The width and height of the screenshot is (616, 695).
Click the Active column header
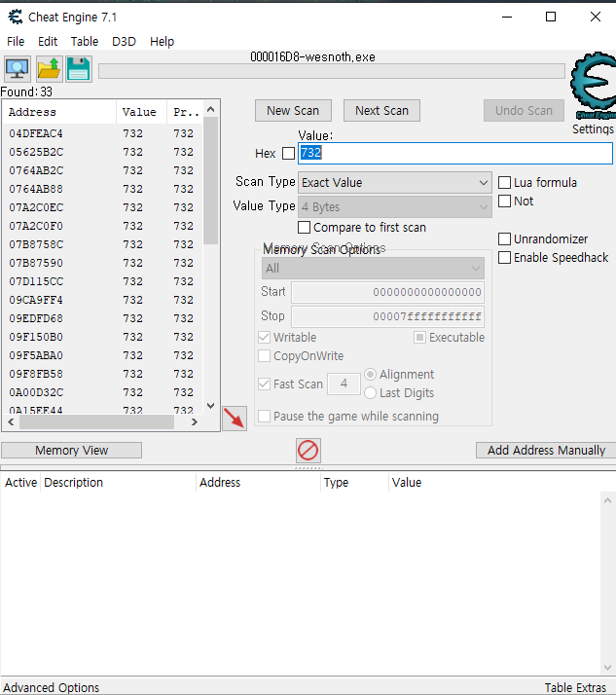tap(20, 482)
